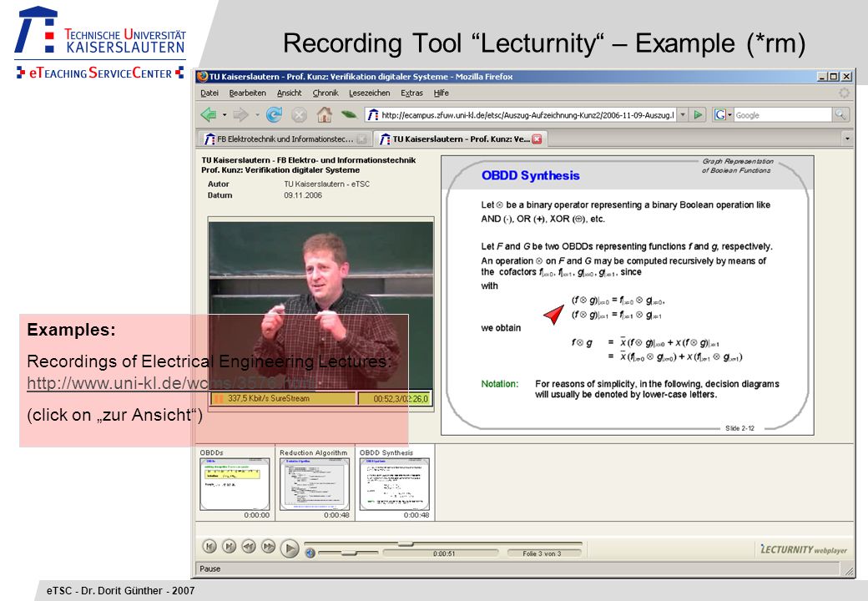This screenshot has height=601, width=868.
Task: Close the Firefox window
Action: point(846,76)
